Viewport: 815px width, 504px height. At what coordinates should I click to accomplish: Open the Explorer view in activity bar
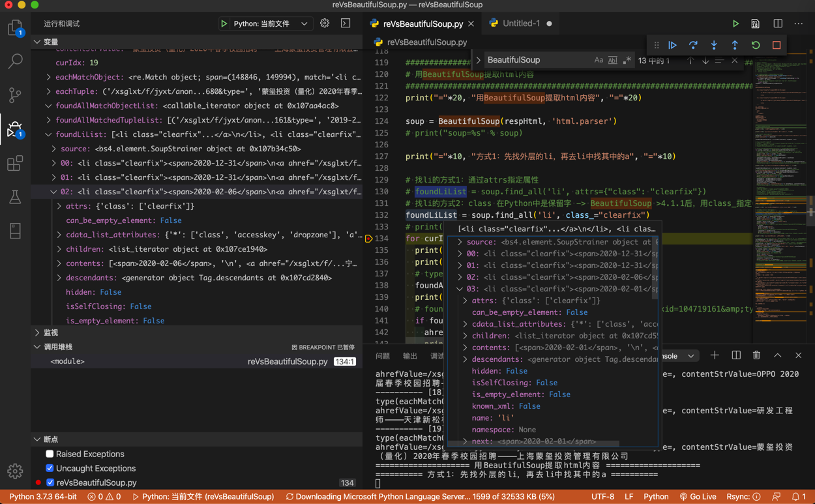[15, 28]
